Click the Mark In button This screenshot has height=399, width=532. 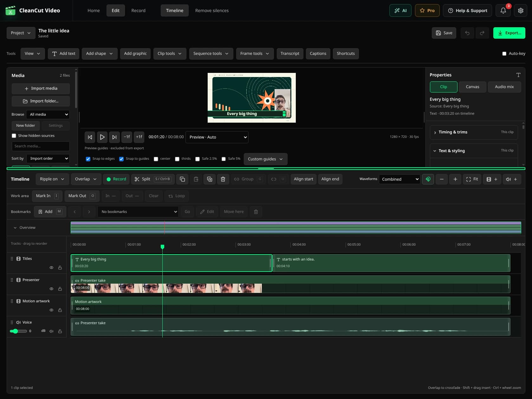pyautogui.click(x=47, y=196)
